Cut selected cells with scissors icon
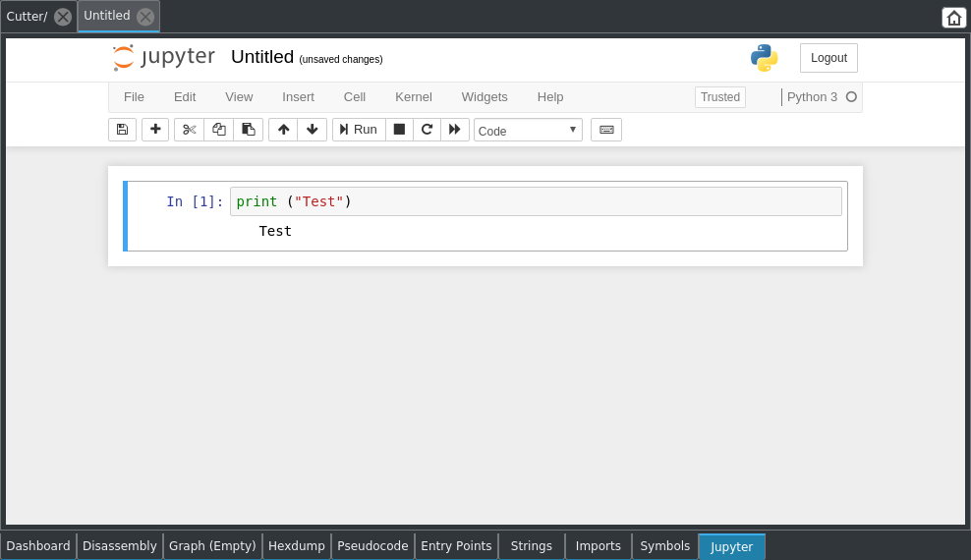The width and height of the screenshot is (971, 560). click(x=189, y=130)
